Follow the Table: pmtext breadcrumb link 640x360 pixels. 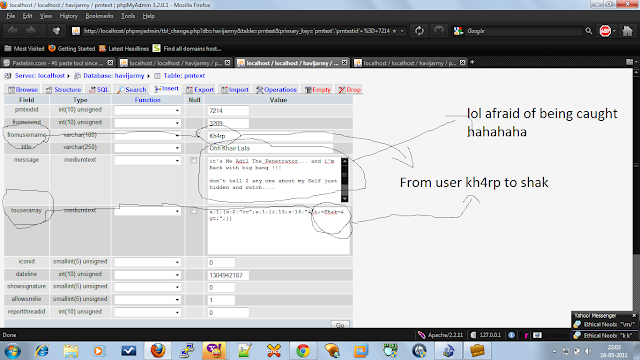[x=184, y=76]
